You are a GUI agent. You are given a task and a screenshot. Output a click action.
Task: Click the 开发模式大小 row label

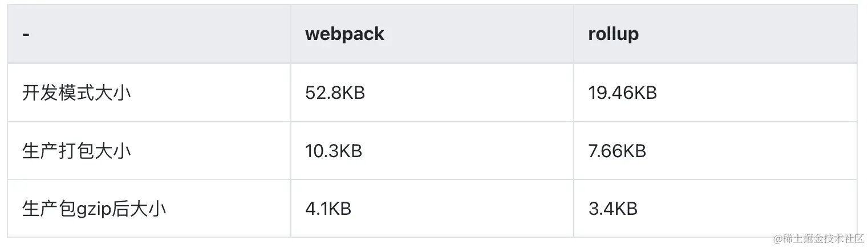pos(76,93)
